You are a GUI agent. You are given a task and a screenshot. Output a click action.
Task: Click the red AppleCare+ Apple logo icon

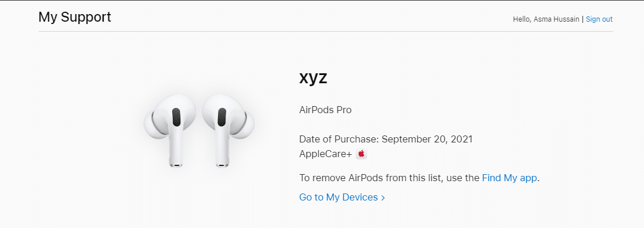pos(362,154)
